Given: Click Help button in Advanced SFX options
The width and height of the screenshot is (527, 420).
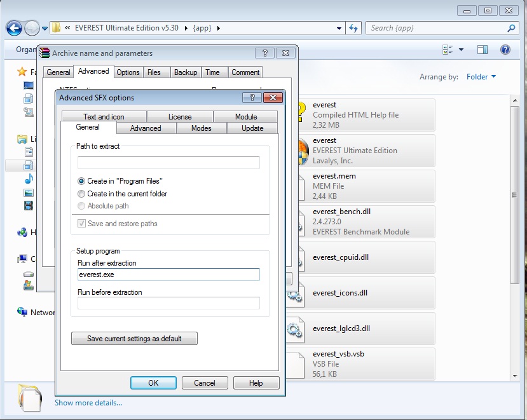Looking at the screenshot, I should pyautogui.click(x=256, y=383).
